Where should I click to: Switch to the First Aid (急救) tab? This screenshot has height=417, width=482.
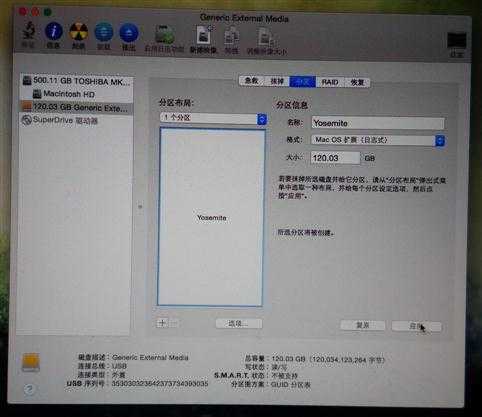(x=252, y=81)
